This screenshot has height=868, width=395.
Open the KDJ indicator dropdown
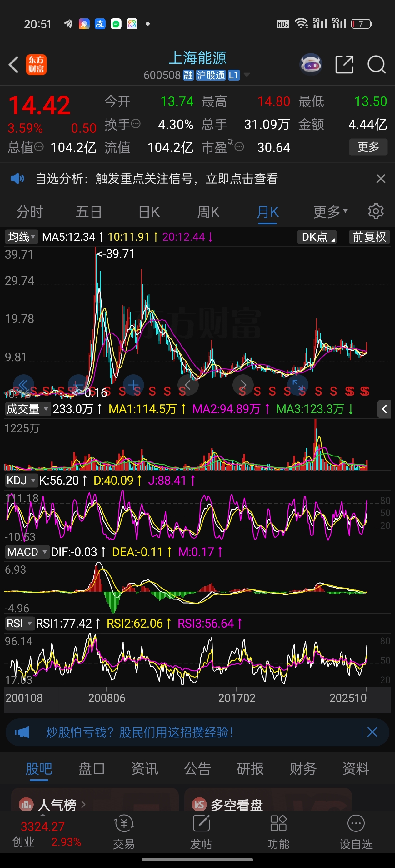(21, 480)
